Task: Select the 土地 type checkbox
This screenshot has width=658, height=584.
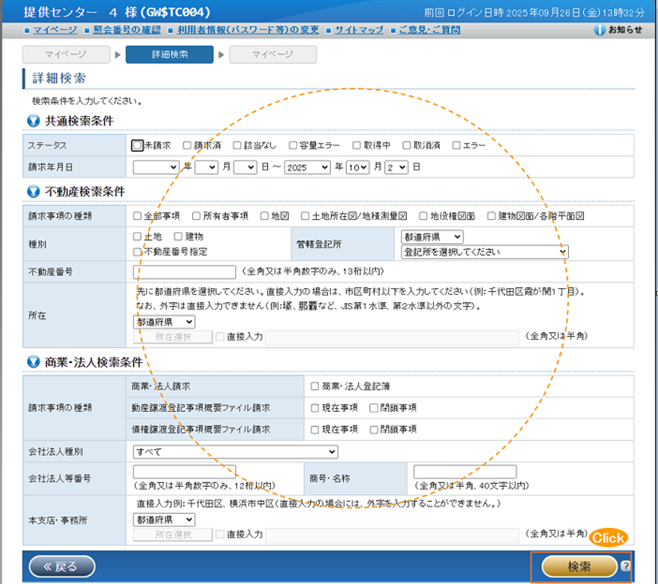Action: click(x=137, y=237)
